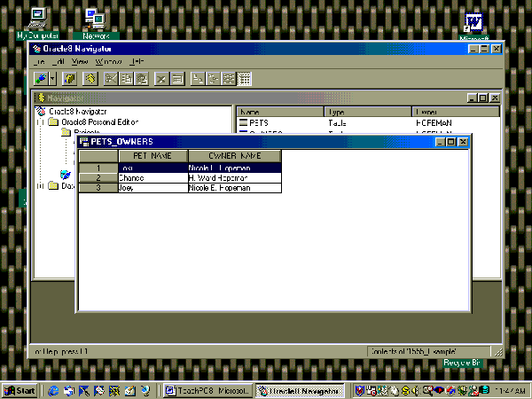
Task: Sort by the Name column header
Action: pos(280,112)
